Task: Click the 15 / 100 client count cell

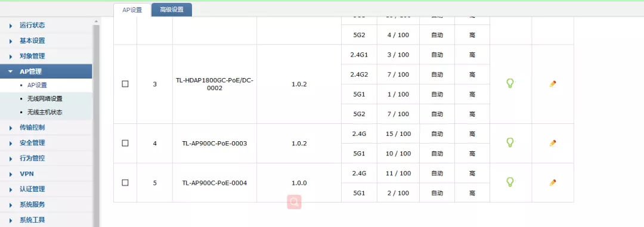Action: (398, 133)
